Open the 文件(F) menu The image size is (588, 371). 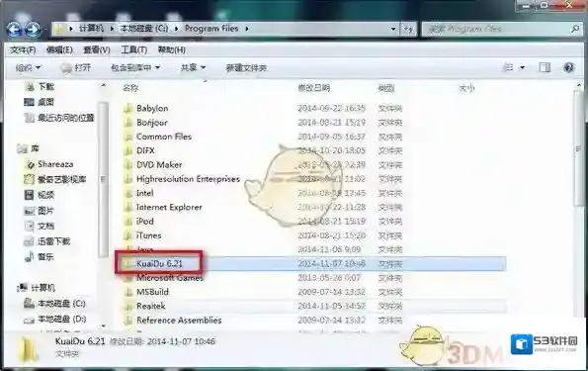(23, 49)
